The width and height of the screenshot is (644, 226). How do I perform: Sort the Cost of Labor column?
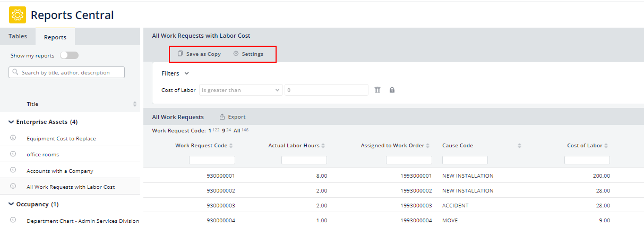click(x=606, y=146)
